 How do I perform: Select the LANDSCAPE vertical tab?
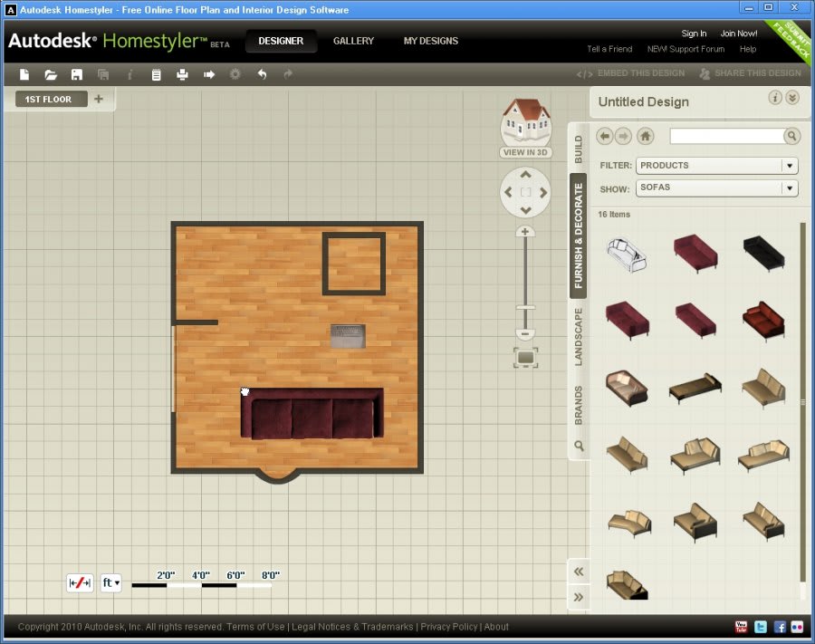tap(579, 337)
